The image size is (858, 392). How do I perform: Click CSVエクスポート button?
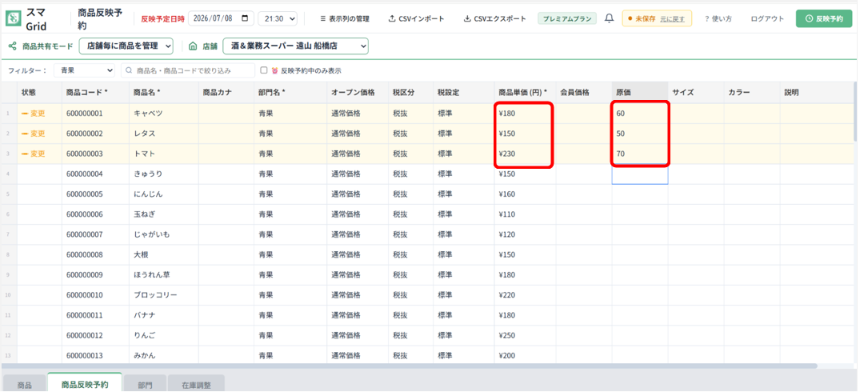pyautogui.click(x=495, y=19)
